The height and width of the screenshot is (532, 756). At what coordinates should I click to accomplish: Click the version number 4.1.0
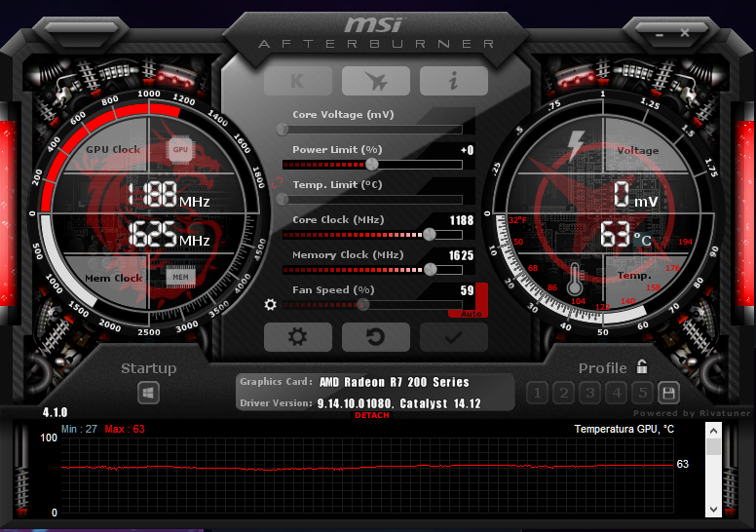coord(55,412)
